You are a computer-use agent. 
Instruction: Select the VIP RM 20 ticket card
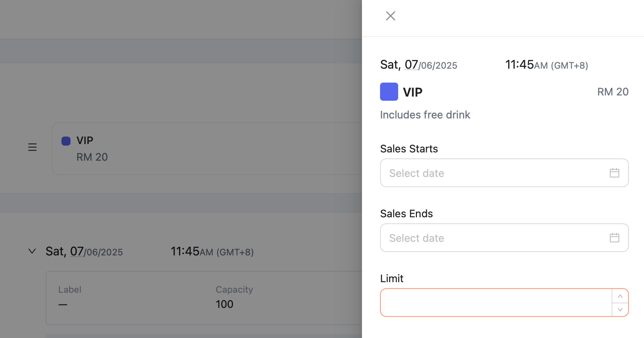[207, 149]
